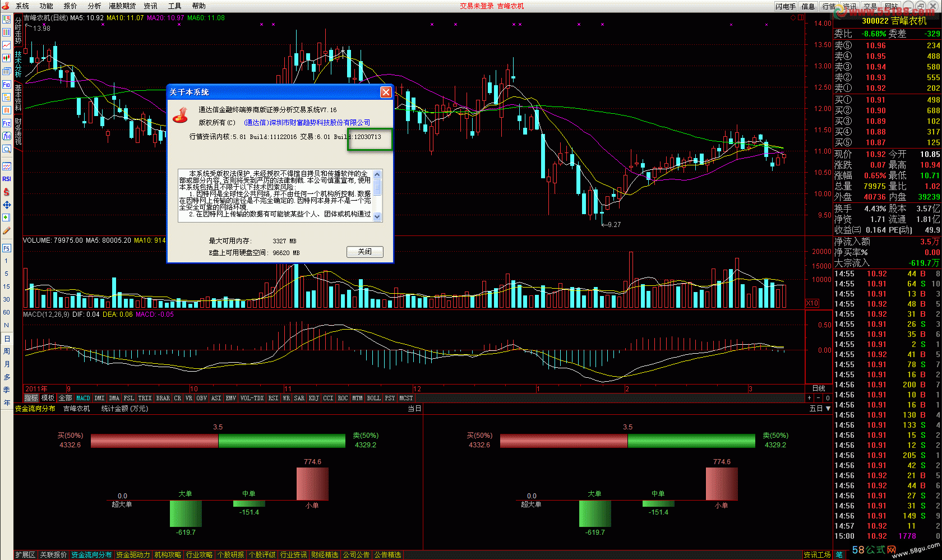The height and width of the screenshot is (560, 942).
Task: Open the 分析 menu
Action: 94,6
